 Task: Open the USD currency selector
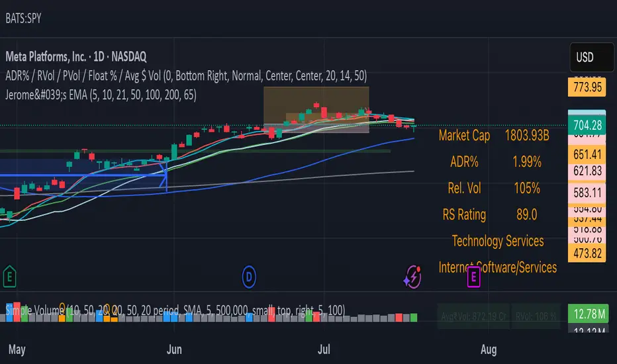click(x=591, y=58)
